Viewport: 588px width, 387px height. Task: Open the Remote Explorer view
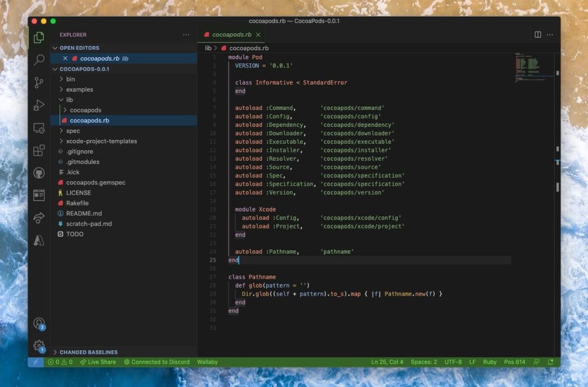[39, 128]
